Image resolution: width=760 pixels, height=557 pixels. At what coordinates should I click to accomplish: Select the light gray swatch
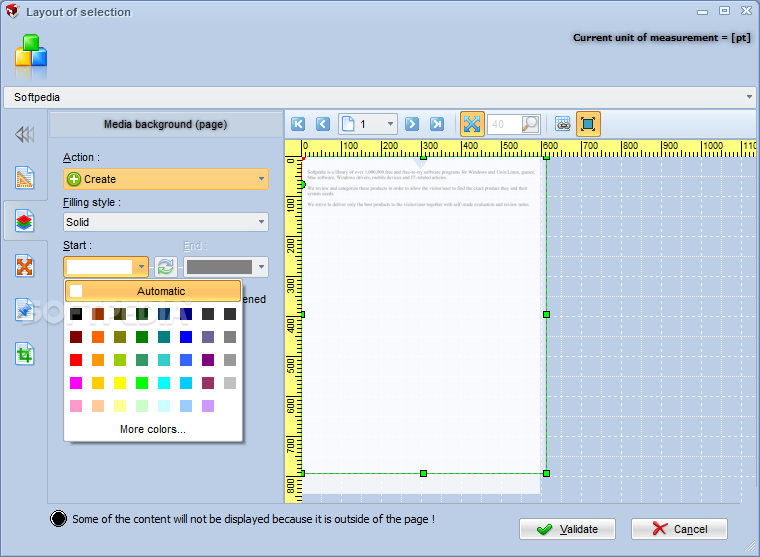point(230,383)
